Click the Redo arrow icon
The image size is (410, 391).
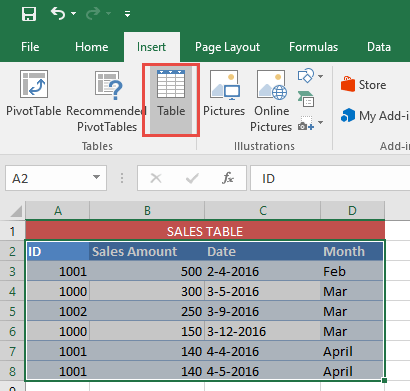click(x=93, y=13)
